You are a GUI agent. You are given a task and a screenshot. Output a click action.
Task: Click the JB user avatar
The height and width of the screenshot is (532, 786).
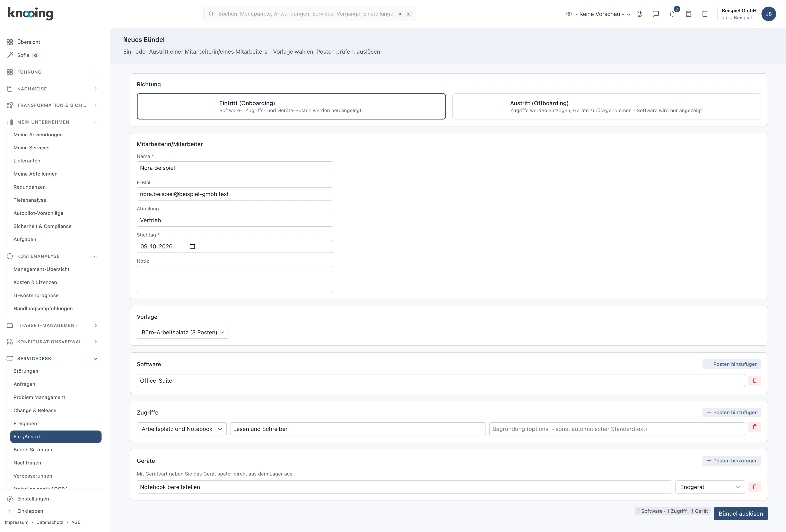point(768,14)
